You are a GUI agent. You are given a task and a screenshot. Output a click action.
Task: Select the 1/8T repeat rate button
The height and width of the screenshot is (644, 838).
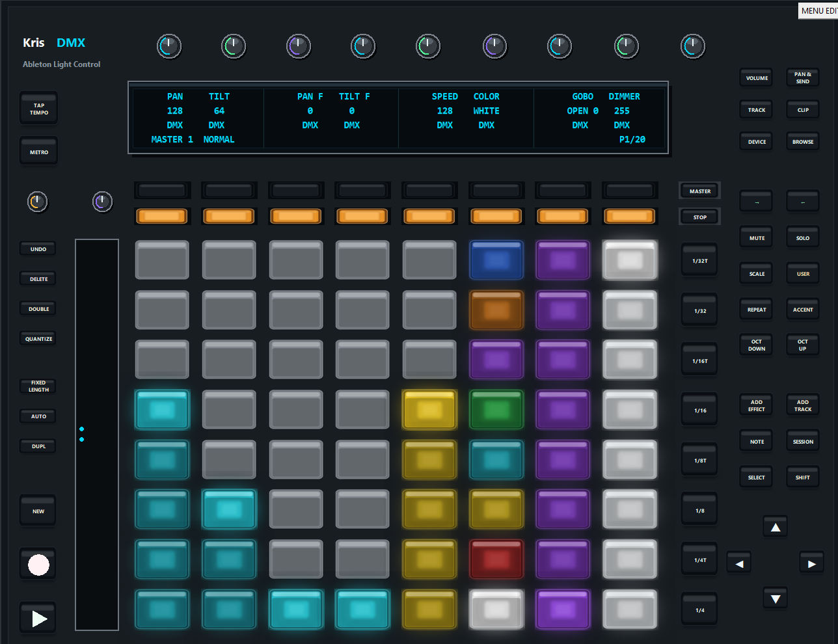[x=699, y=461]
